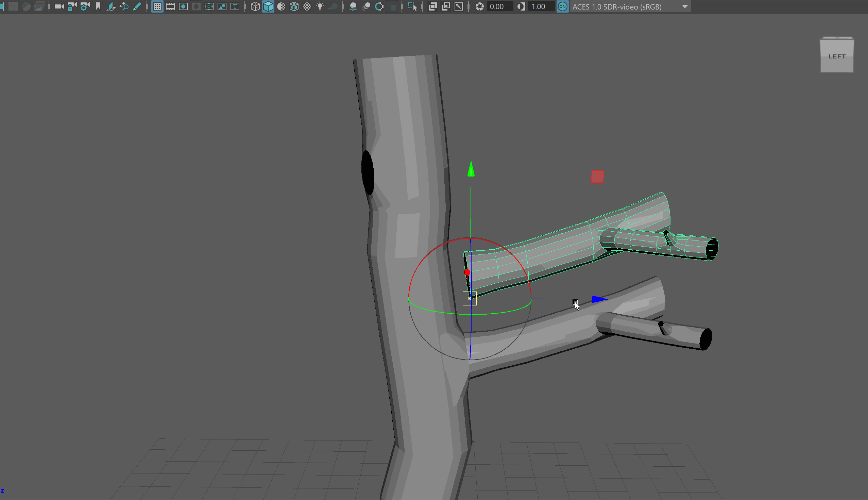The image size is (868, 500).
Task: Switch to wireframe display cube
Action: click(x=255, y=6)
